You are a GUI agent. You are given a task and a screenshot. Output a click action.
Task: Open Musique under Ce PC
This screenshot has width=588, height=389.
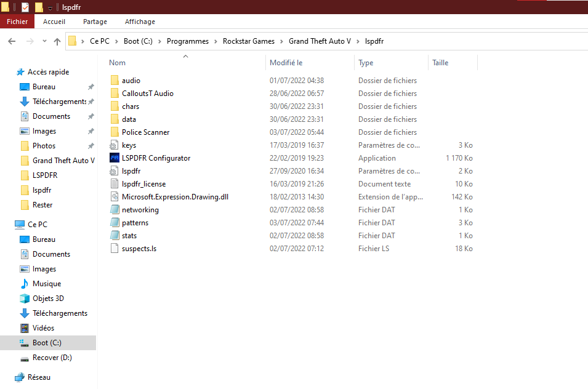[x=47, y=284]
